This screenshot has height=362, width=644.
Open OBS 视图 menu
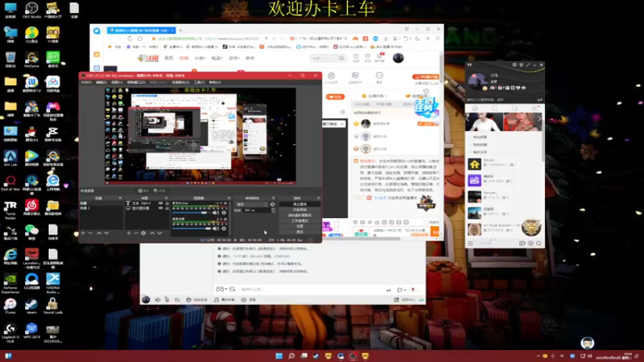[117, 83]
